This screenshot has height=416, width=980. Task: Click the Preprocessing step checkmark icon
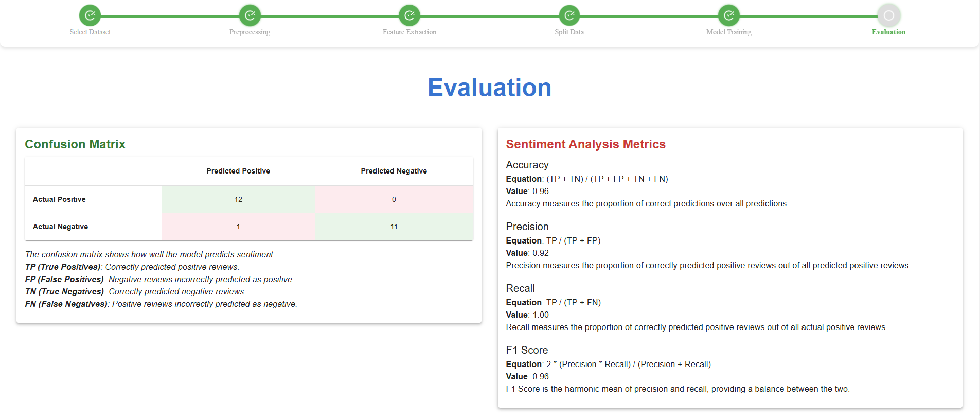[x=250, y=15]
